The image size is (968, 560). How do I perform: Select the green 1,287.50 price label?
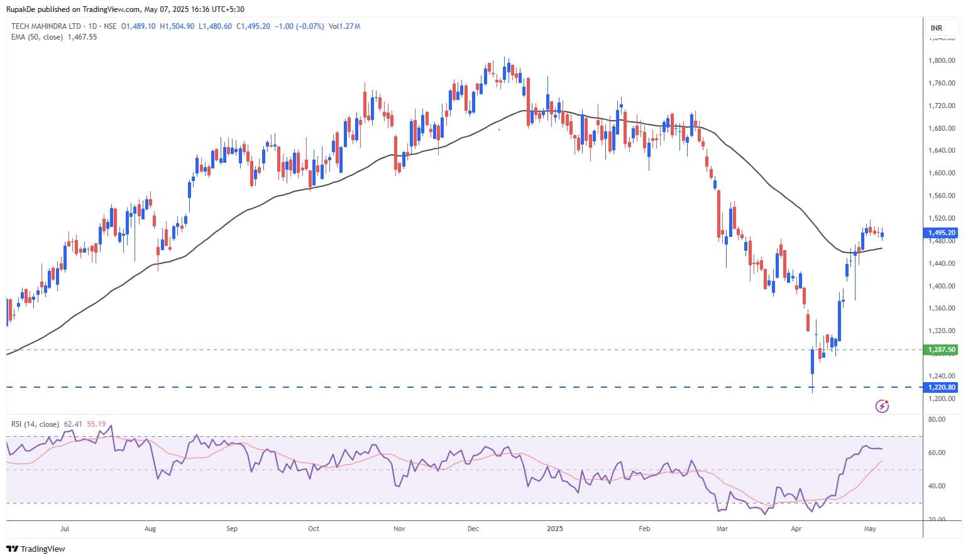(x=942, y=349)
